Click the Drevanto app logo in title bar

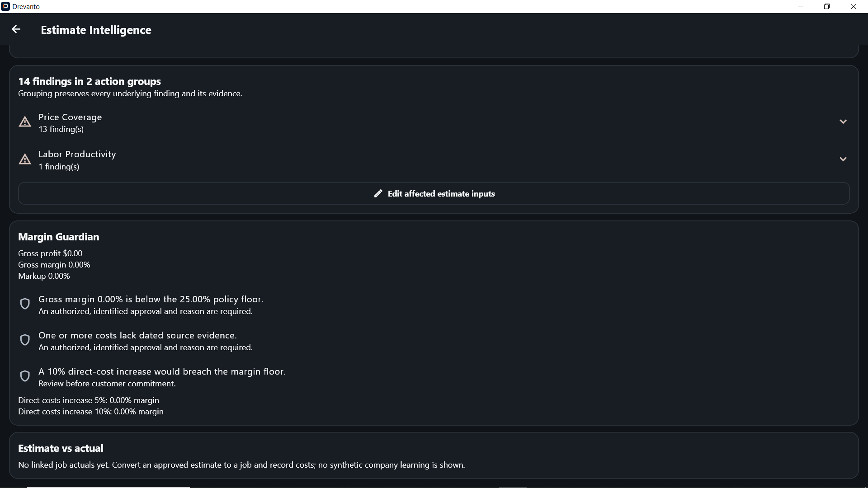coord(5,6)
